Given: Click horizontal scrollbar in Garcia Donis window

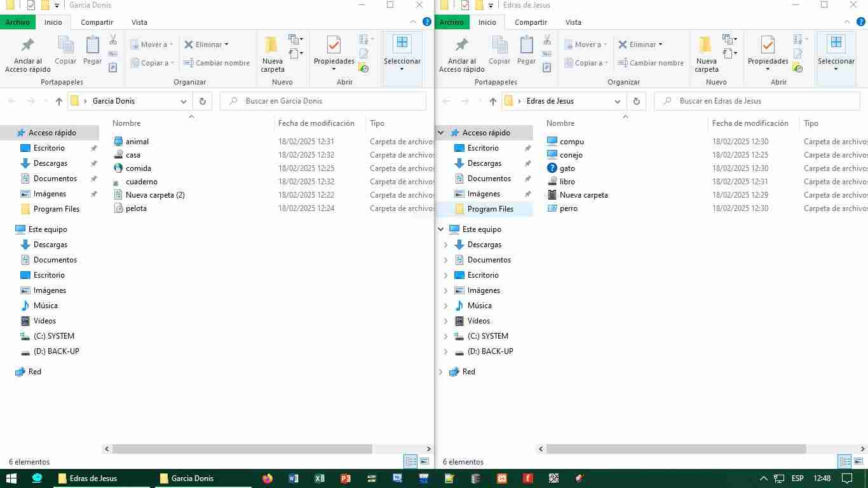Looking at the screenshot, I should 242,449.
